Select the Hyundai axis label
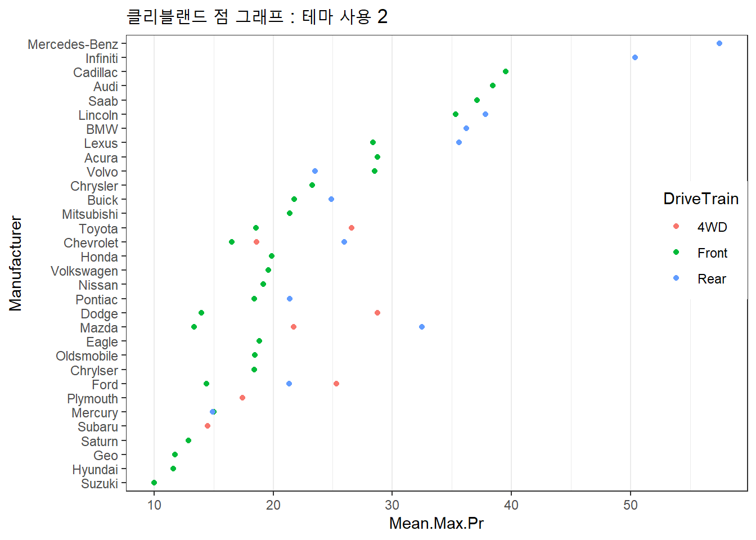This screenshot has width=756, height=540. coord(95,470)
